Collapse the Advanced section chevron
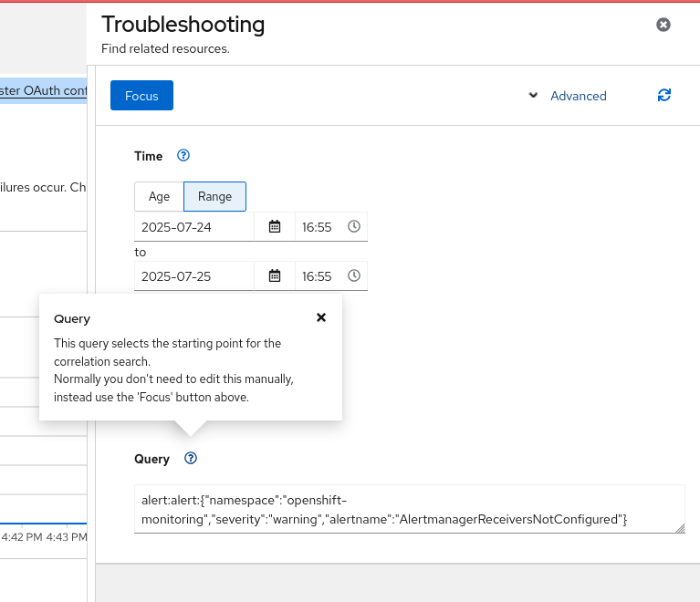 (533, 95)
